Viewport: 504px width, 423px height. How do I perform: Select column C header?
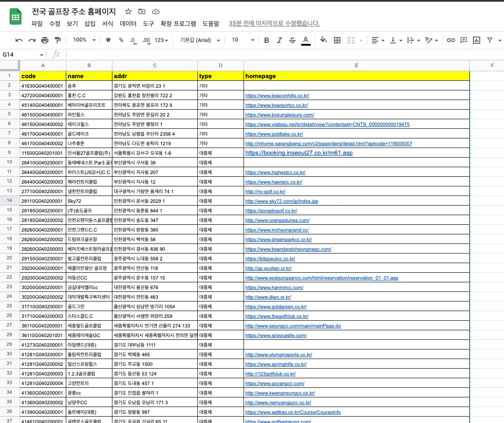(155, 66)
